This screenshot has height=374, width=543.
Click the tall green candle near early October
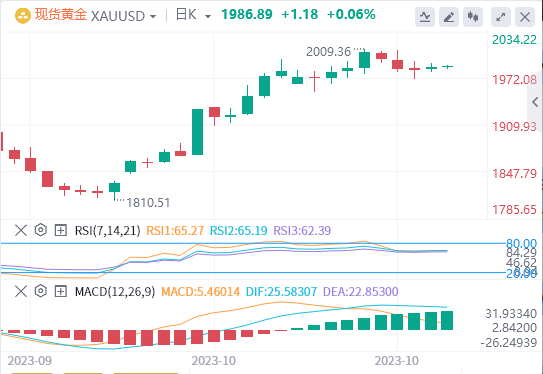[x=197, y=132]
